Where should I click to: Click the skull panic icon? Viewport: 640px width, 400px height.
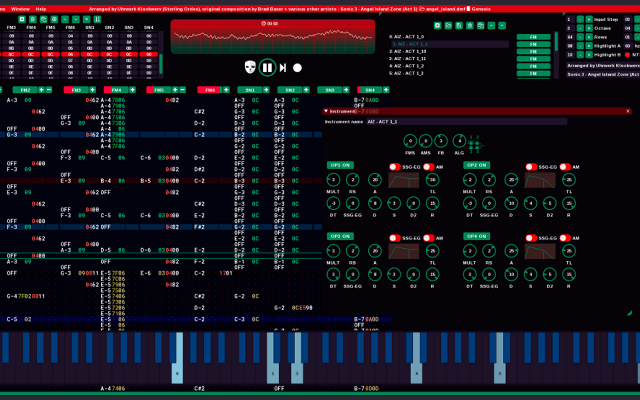coord(250,67)
